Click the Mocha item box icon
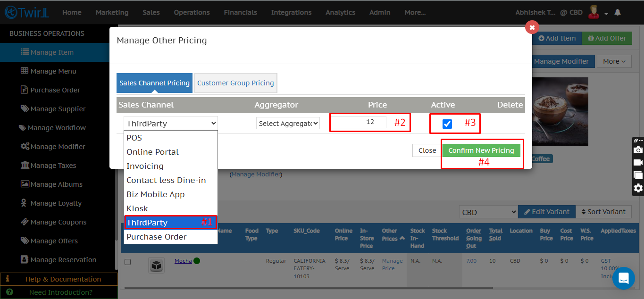Viewport: 644px width, 299px height. pyautogui.click(x=157, y=265)
